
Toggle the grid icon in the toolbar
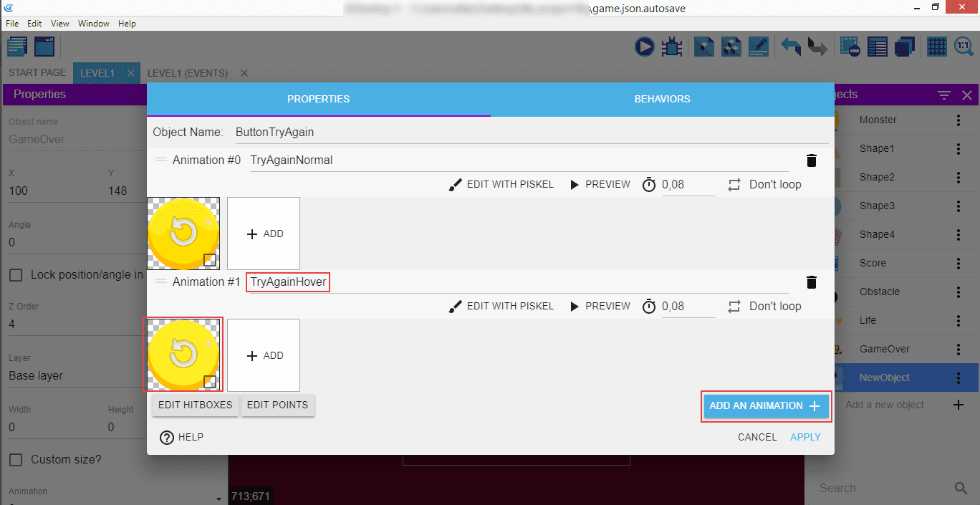click(936, 47)
